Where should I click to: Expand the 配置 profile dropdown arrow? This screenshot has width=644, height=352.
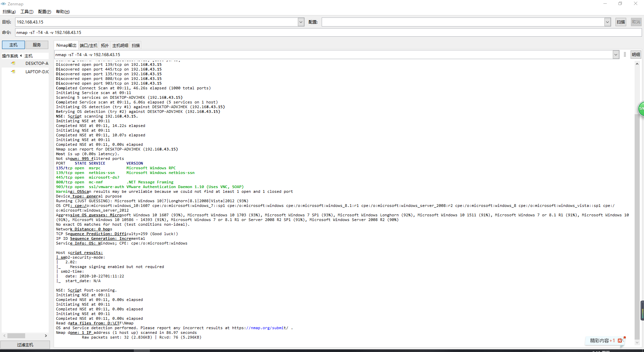tap(607, 22)
